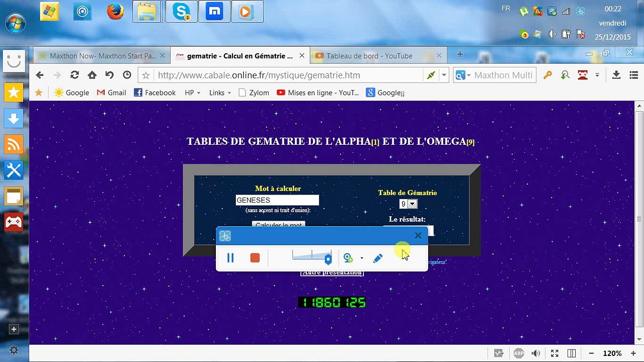This screenshot has width=644, height=362.
Task: Go back to the previous page
Action: point(40,75)
